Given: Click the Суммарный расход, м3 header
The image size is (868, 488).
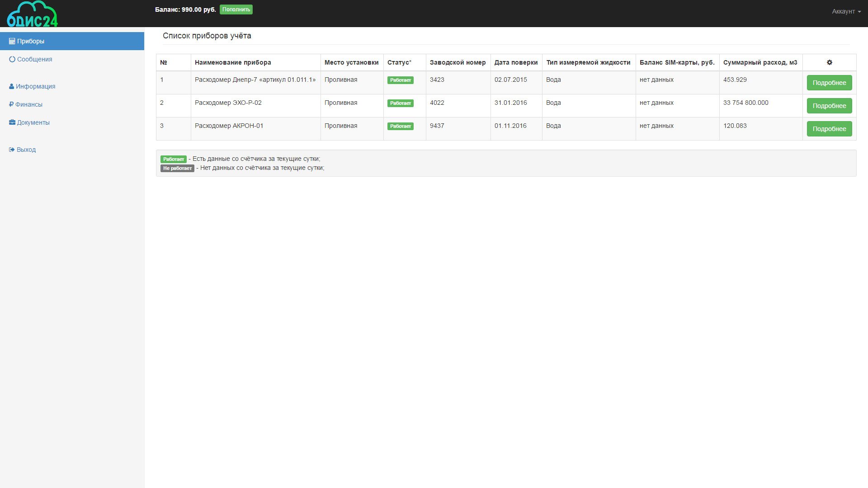Looking at the screenshot, I should click(760, 62).
